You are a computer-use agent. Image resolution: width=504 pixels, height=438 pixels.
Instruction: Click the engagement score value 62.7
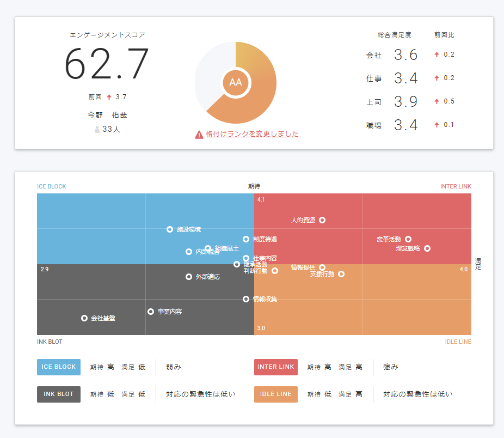(107, 64)
